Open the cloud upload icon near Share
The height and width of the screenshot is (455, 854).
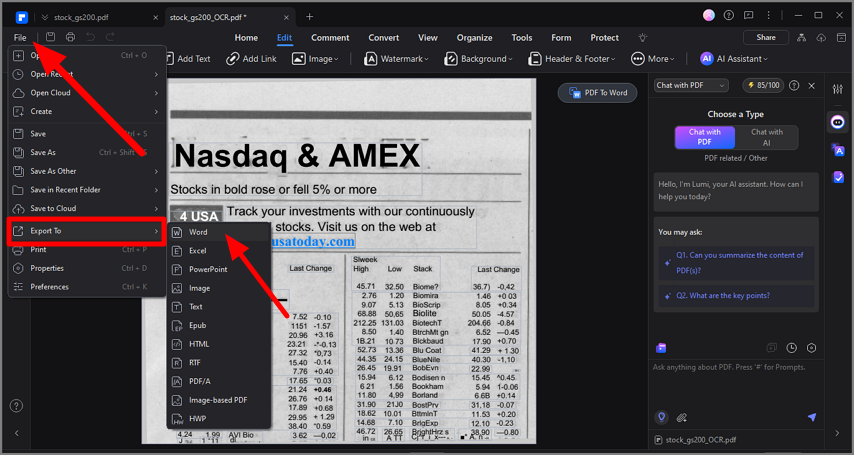821,38
